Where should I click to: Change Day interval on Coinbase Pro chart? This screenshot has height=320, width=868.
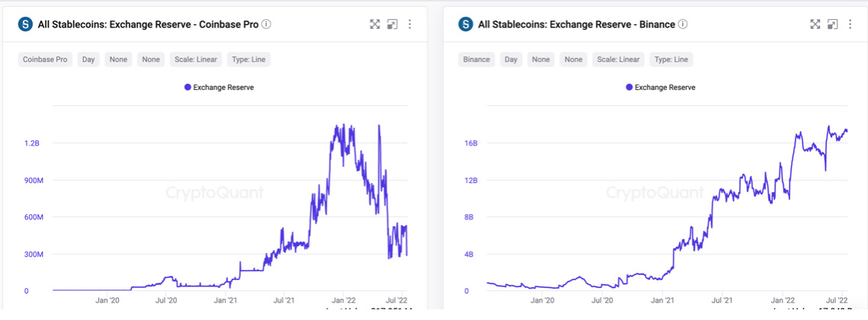pyautogui.click(x=88, y=59)
